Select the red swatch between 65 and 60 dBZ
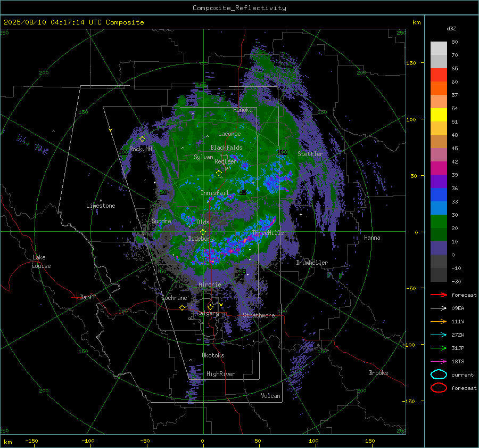The width and height of the screenshot is (479, 448). [x=439, y=75]
